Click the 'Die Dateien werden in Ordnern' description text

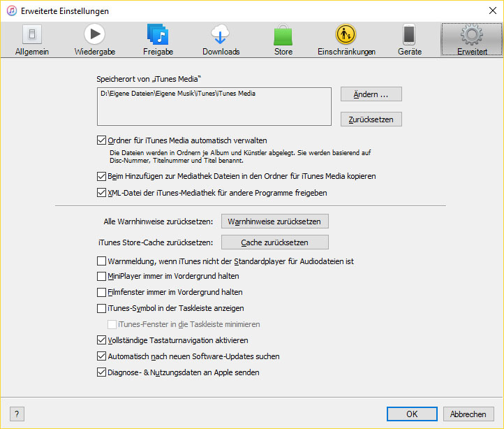pyautogui.click(x=240, y=157)
